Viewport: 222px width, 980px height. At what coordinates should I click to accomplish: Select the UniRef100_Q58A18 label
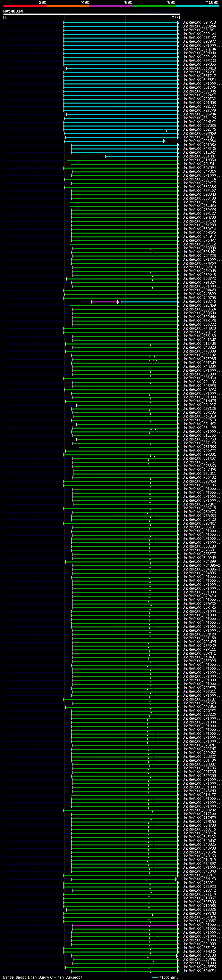[x=199, y=68]
